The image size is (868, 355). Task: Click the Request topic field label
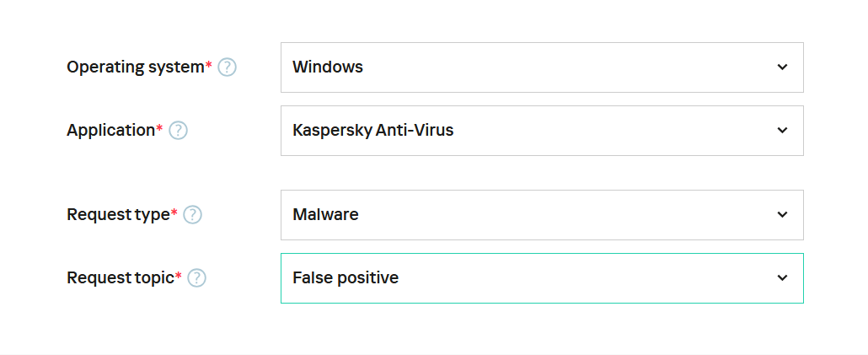[x=120, y=278]
